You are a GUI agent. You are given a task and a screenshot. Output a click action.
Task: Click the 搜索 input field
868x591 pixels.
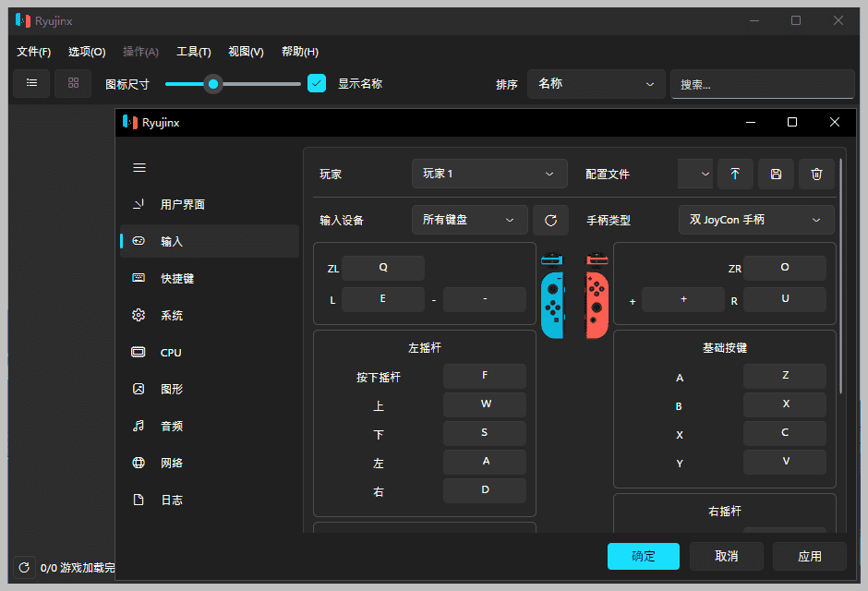click(x=762, y=84)
